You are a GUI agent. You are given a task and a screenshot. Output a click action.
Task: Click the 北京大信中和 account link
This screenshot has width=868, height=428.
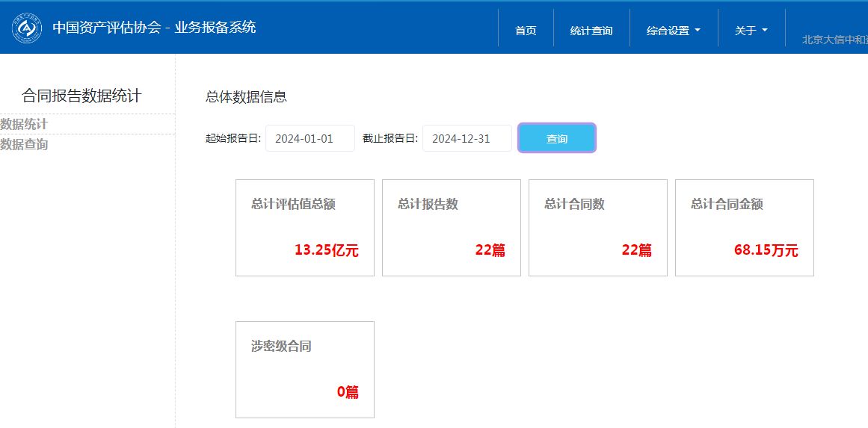click(x=834, y=40)
